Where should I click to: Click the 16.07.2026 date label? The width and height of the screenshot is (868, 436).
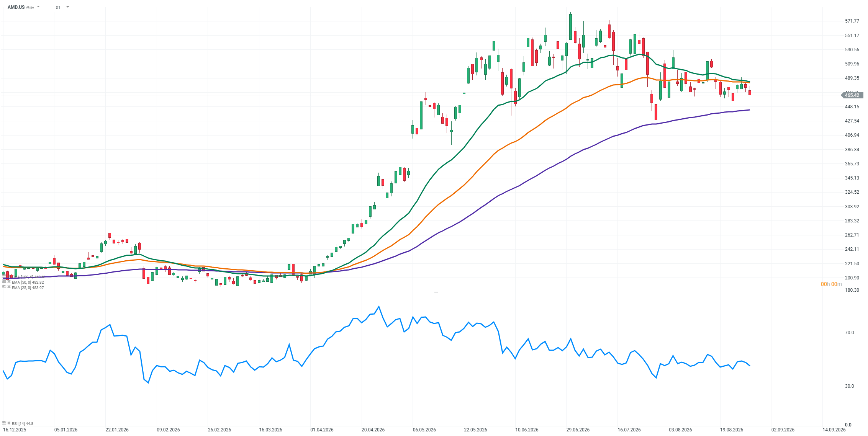coord(629,430)
